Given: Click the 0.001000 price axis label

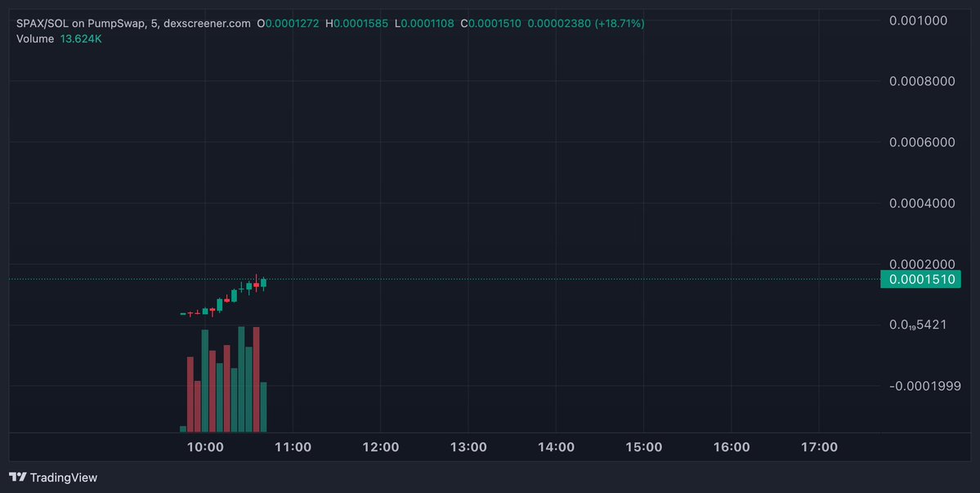Looking at the screenshot, I should click(x=918, y=20).
